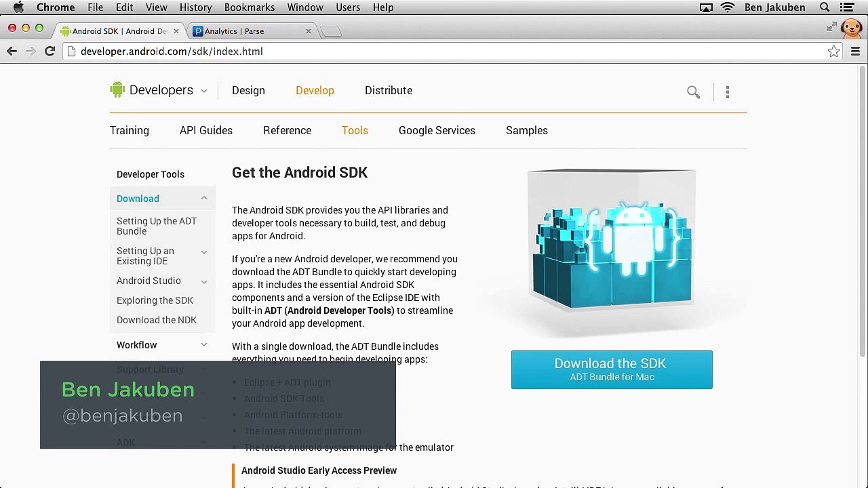Open the Edit menu
The width and height of the screenshot is (868, 488).
(x=124, y=7)
